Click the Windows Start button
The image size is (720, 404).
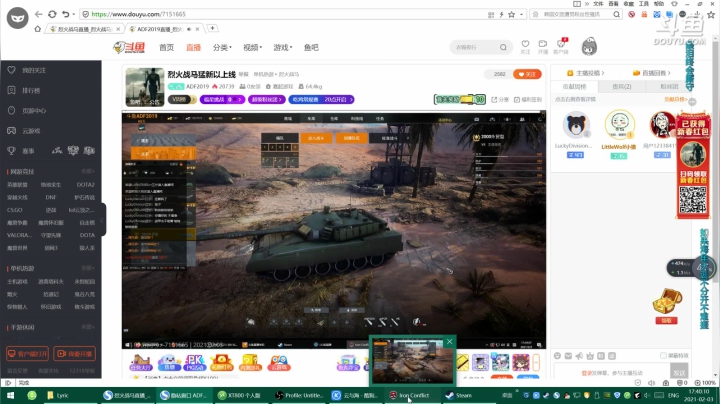(11, 395)
